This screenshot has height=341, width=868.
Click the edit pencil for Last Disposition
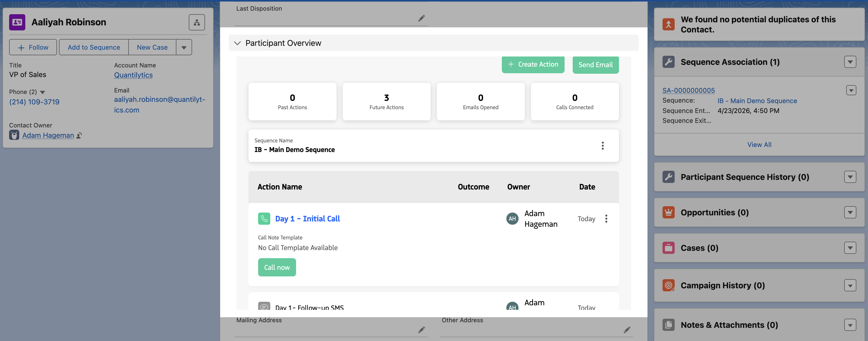[421, 18]
